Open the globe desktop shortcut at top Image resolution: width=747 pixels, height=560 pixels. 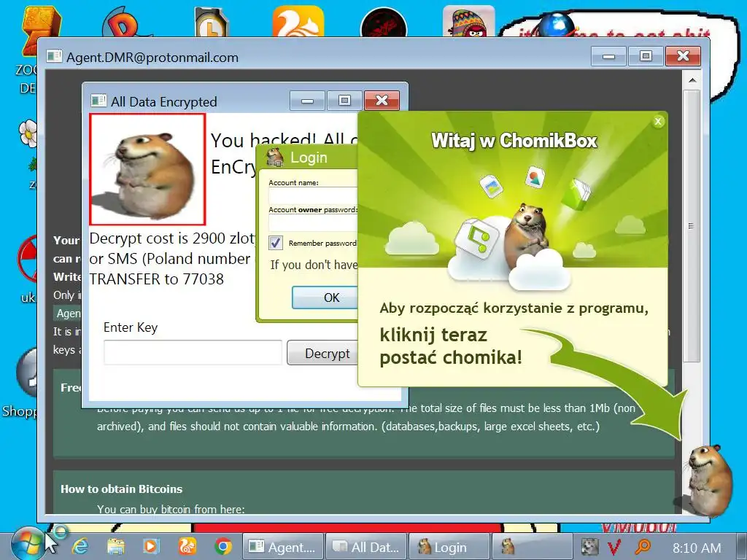click(x=555, y=25)
